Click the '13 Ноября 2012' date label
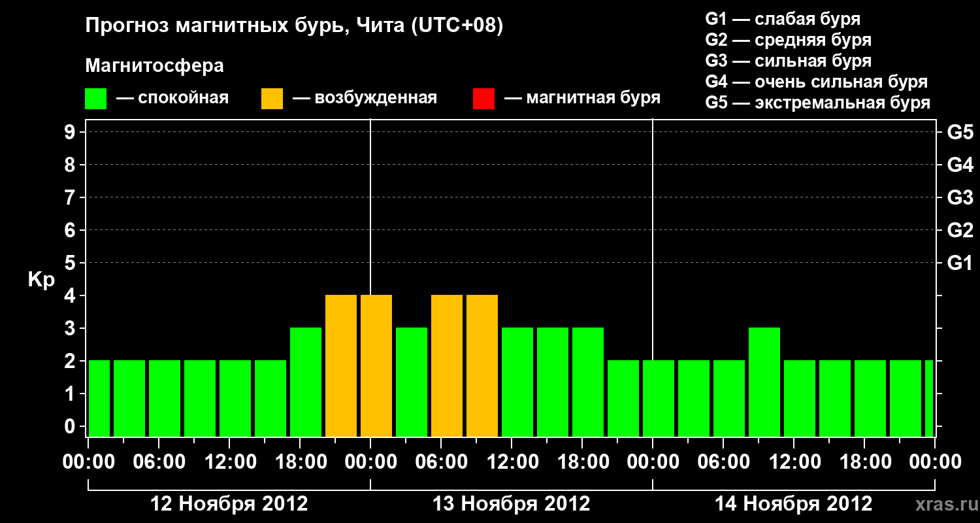Image resolution: width=980 pixels, height=523 pixels. coord(512,504)
